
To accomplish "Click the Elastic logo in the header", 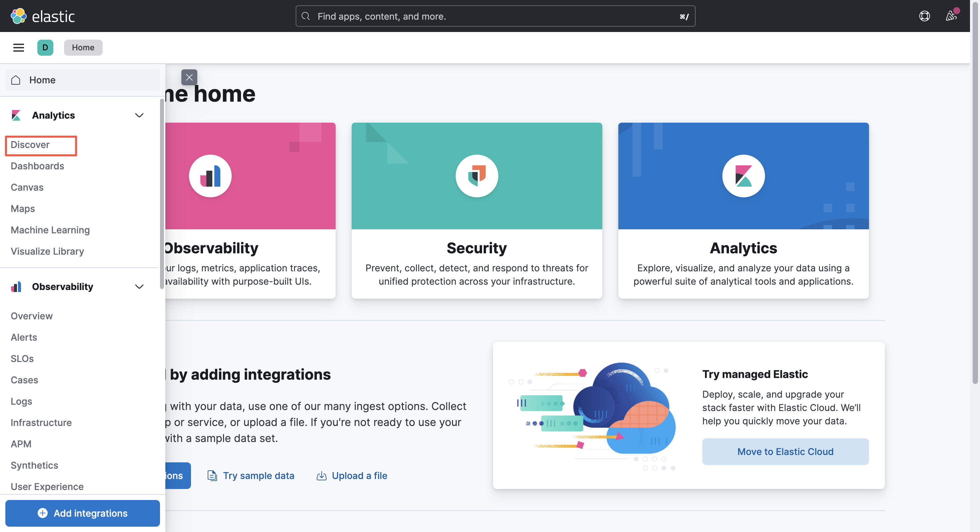I will 43,16.
